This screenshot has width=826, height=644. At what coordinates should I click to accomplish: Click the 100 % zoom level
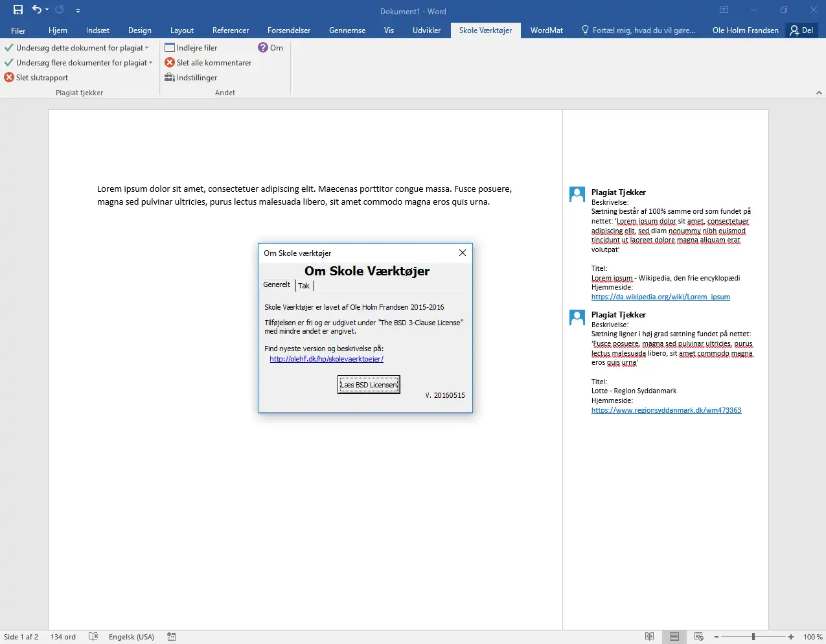(x=813, y=637)
